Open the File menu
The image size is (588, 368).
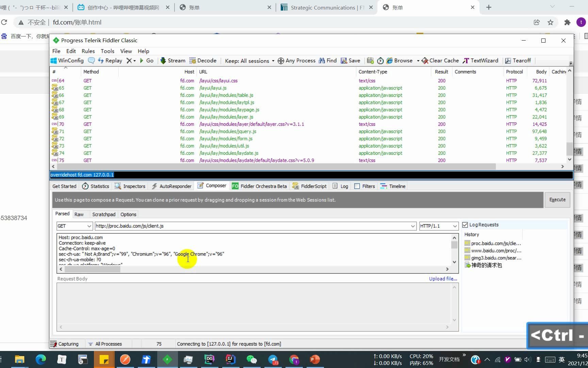click(56, 51)
